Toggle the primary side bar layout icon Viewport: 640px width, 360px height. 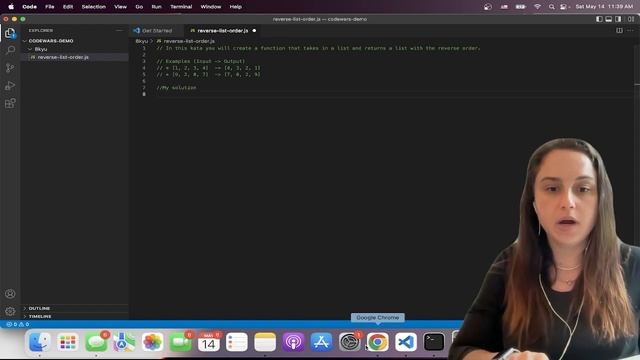pos(599,19)
